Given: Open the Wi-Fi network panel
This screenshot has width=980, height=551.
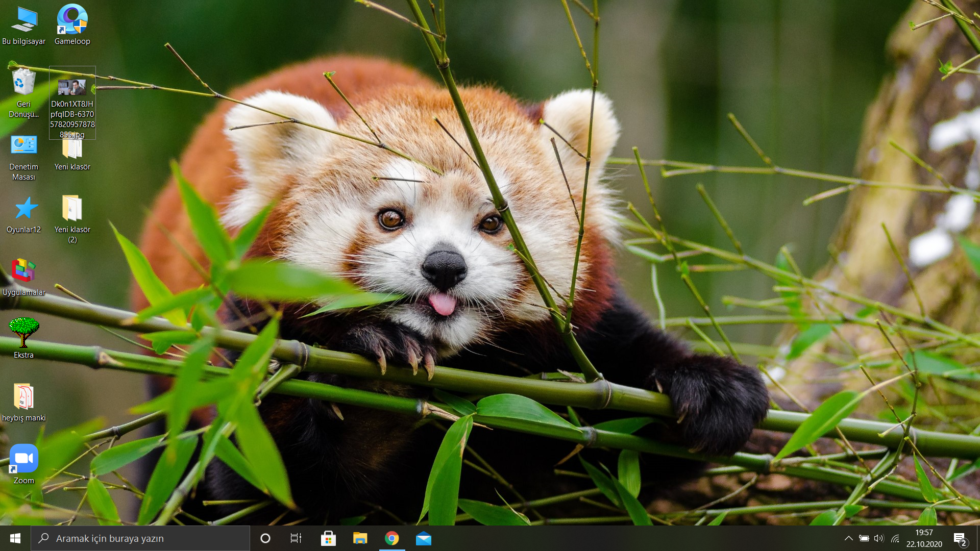Looking at the screenshot, I should [895, 538].
